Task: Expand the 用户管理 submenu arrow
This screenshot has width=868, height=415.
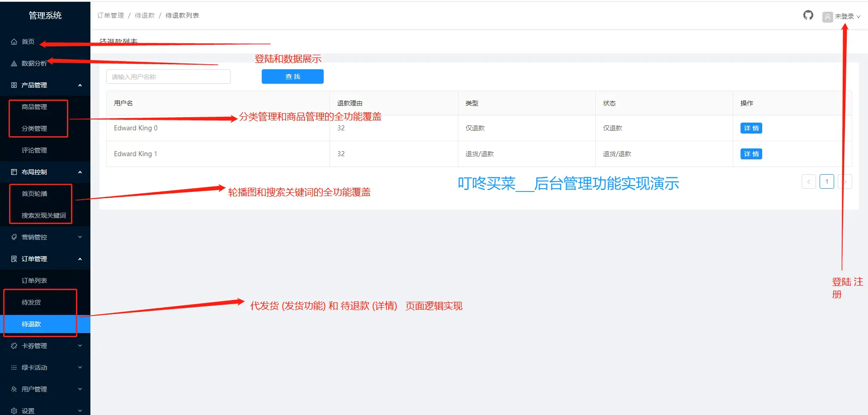Action: (80, 389)
